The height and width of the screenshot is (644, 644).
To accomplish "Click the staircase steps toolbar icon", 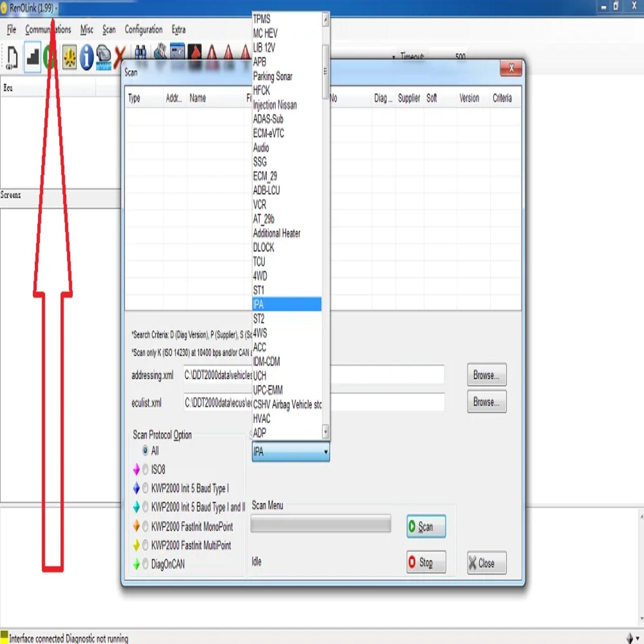I will pyautogui.click(x=33, y=56).
